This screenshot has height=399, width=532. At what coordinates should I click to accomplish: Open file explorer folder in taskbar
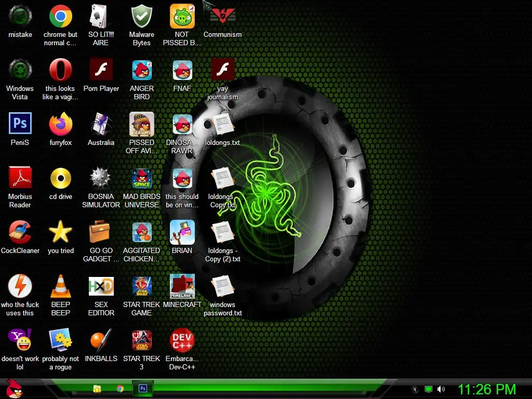coord(97,389)
